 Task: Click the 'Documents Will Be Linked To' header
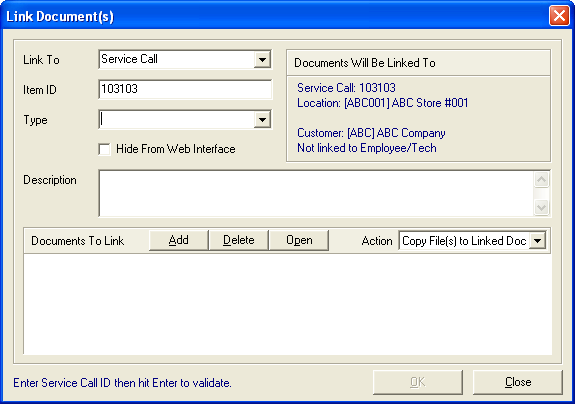click(365, 63)
